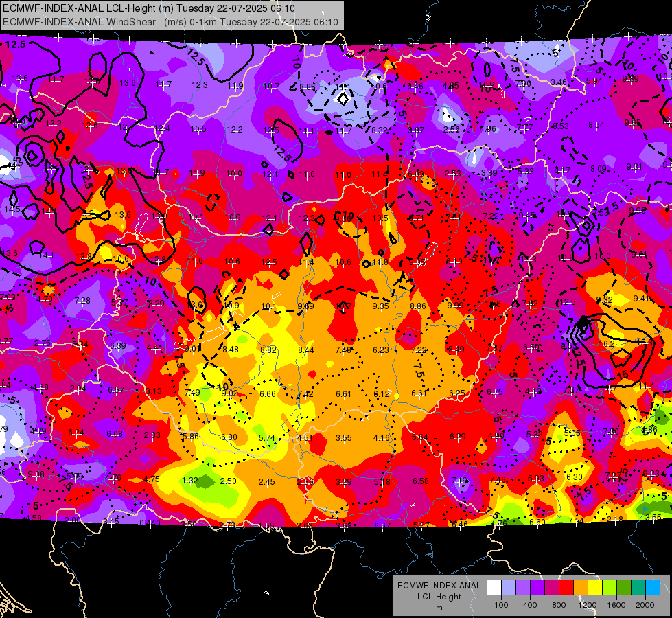Viewport: 672px width, 618px height.
Task: Click the grid value 7.42
Action: point(305,393)
